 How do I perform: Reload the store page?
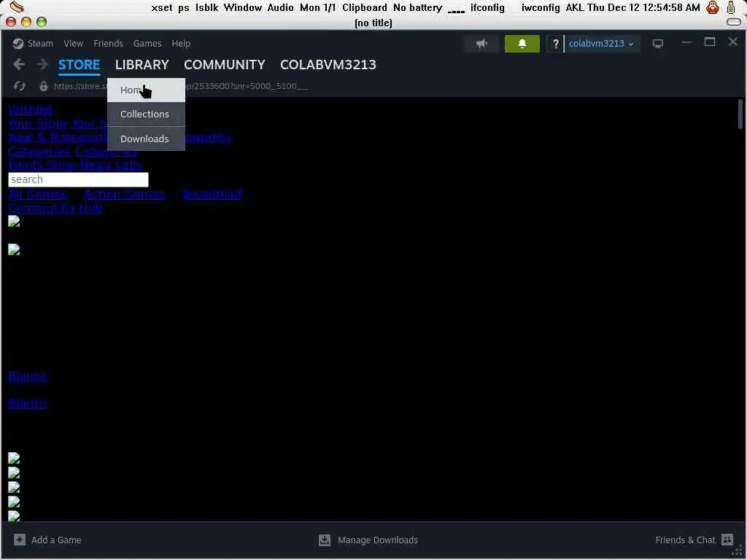20,86
